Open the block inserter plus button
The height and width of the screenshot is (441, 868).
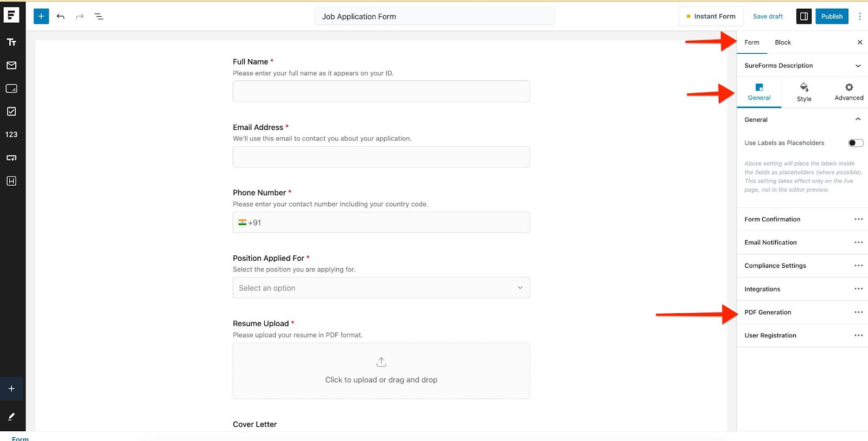[x=41, y=16]
